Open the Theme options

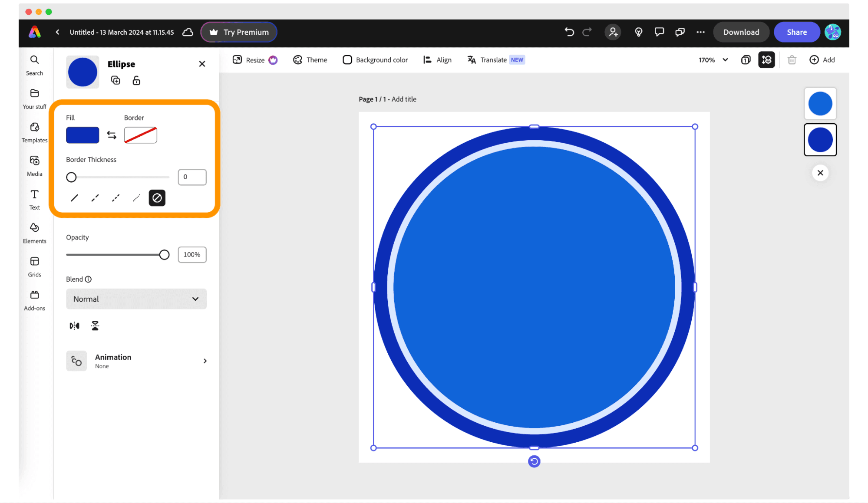(x=310, y=60)
